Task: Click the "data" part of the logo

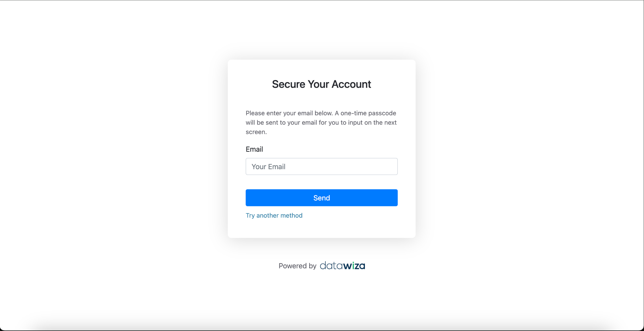Action: [x=331, y=266]
